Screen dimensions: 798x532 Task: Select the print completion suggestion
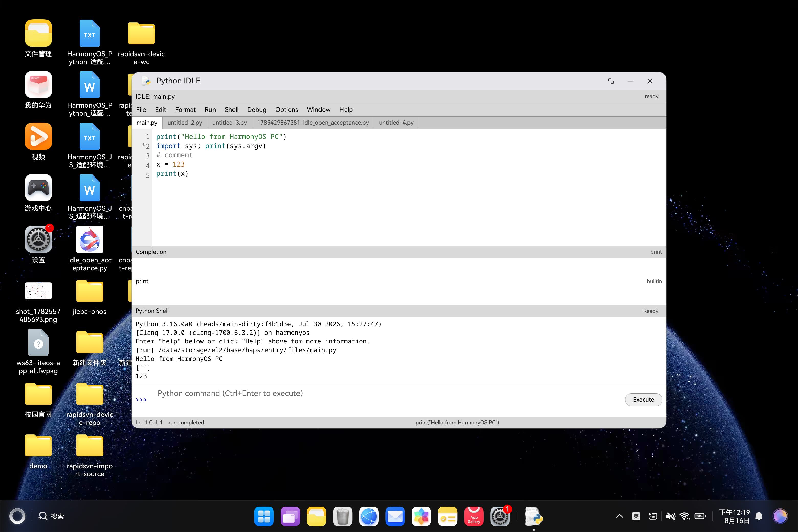(399, 281)
